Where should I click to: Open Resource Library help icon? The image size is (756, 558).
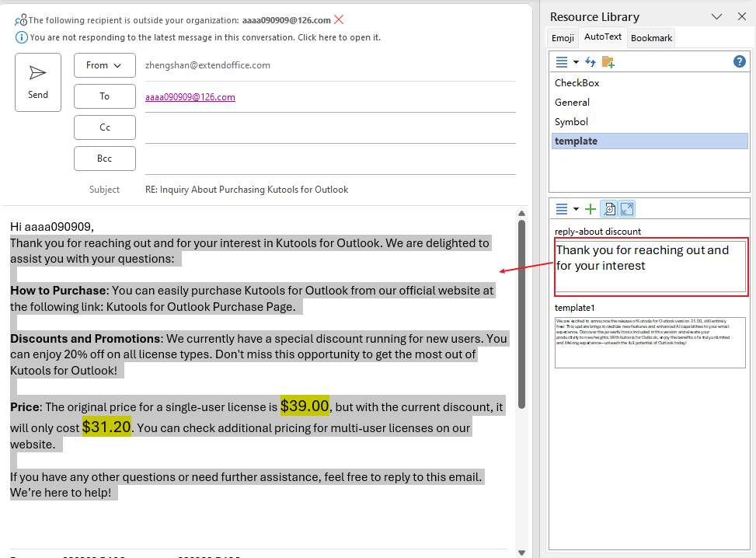740,61
